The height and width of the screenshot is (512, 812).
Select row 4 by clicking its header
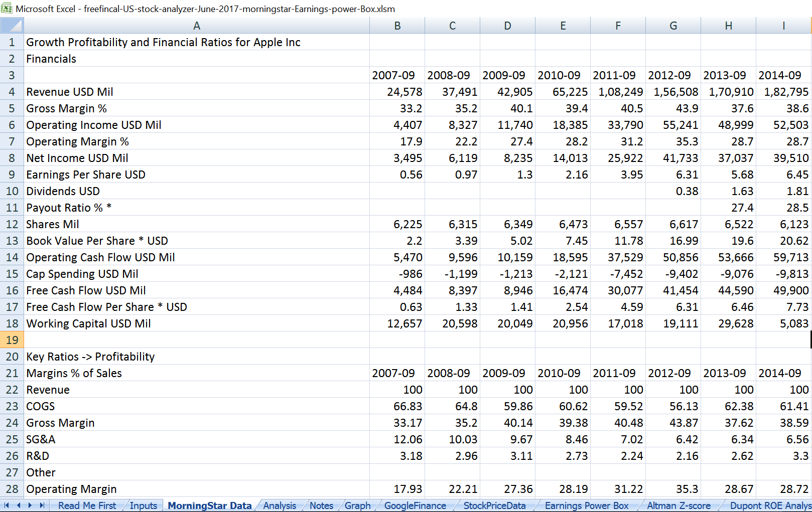(12, 92)
